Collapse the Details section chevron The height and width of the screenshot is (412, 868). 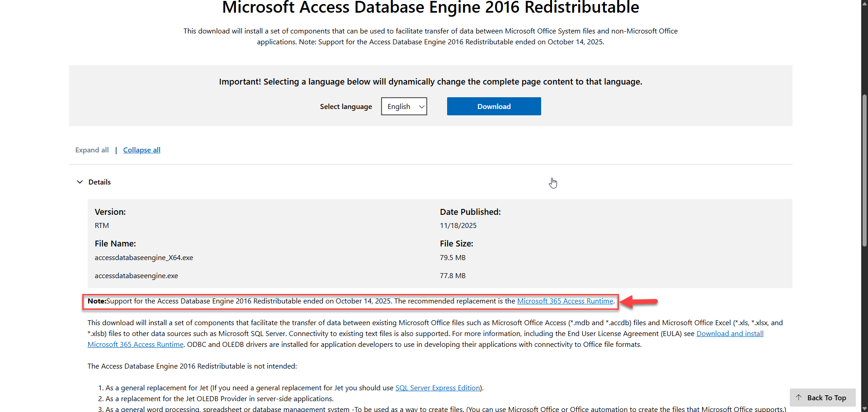click(x=80, y=182)
